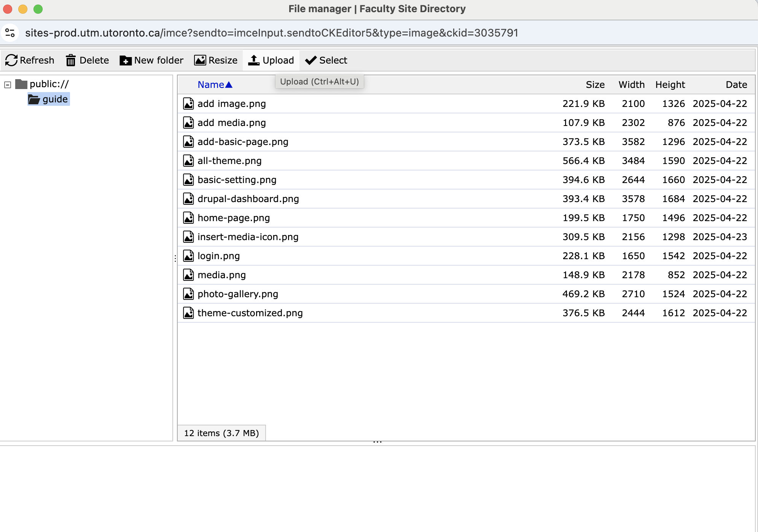
Task: Select the public:// root folder
Action: (49, 84)
